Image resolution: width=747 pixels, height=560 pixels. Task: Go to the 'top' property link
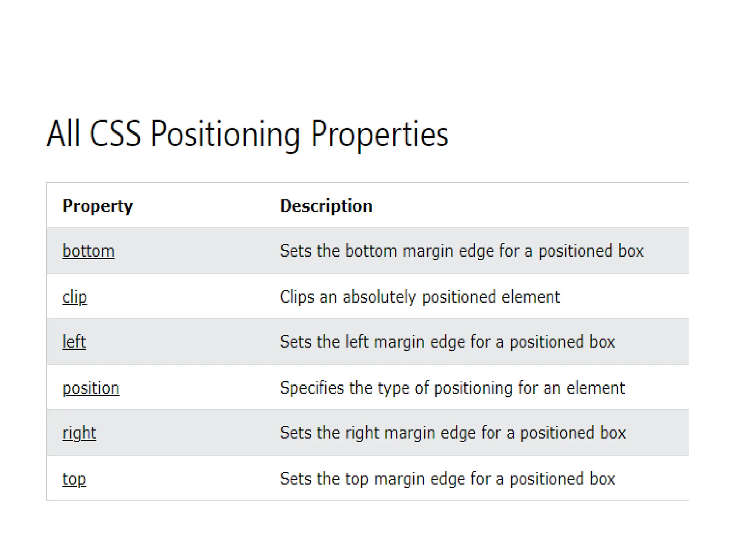[74, 479]
